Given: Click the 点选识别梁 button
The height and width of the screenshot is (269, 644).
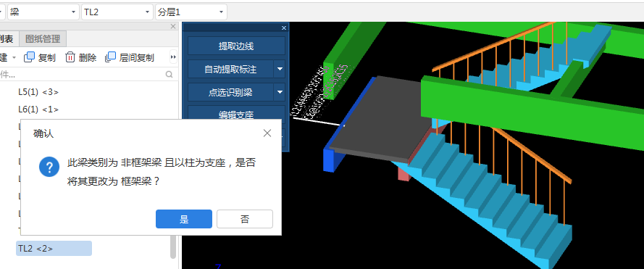Looking at the screenshot, I should click(230, 92).
